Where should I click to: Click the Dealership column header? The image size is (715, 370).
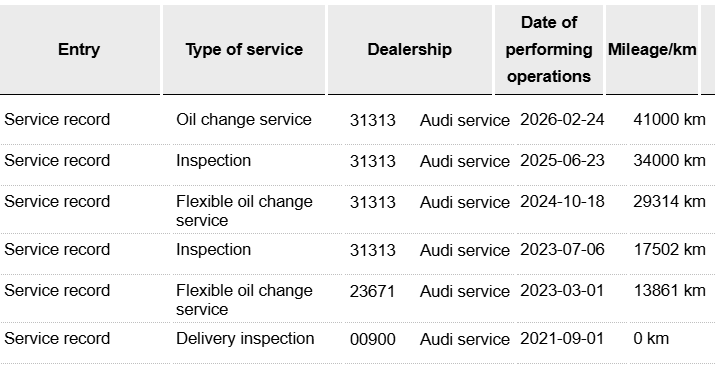[x=409, y=49]
